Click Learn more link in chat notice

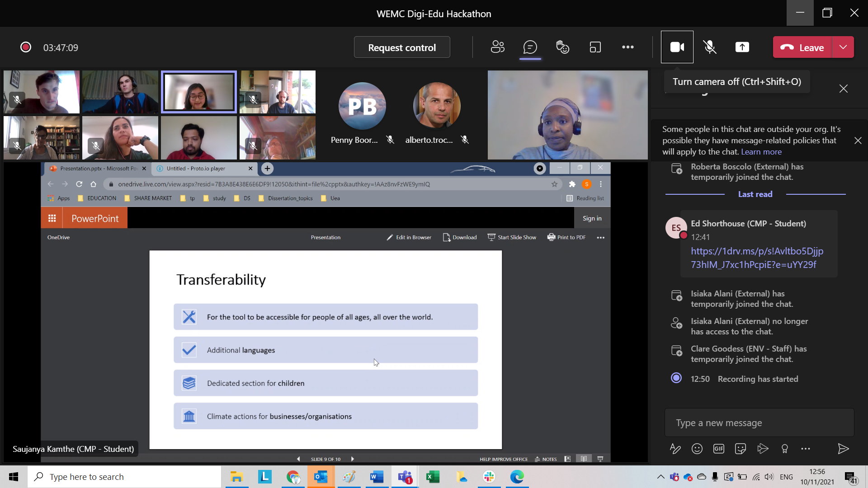coord(761,152)
